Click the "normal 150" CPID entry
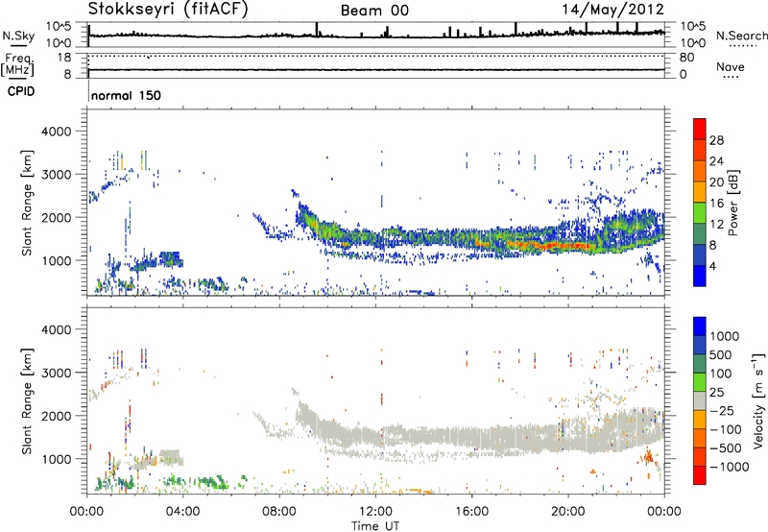 click(x=126, y=95)
